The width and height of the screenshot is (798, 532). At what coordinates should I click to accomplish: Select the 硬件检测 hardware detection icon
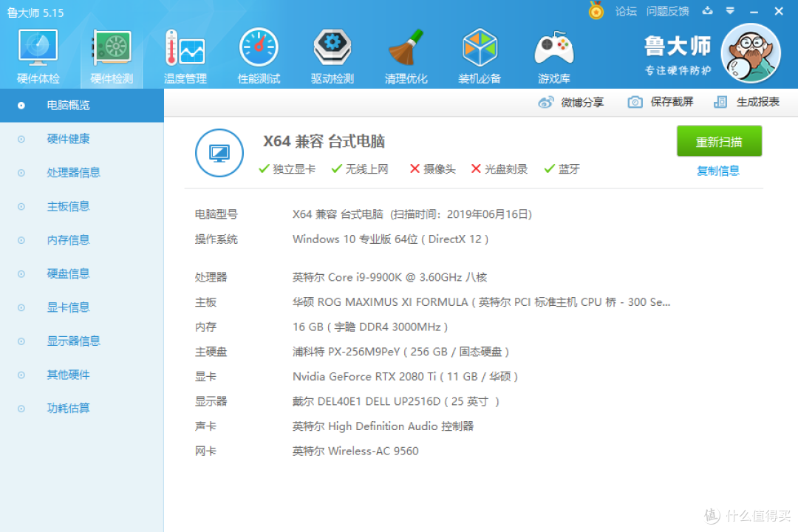coord(112,56)
